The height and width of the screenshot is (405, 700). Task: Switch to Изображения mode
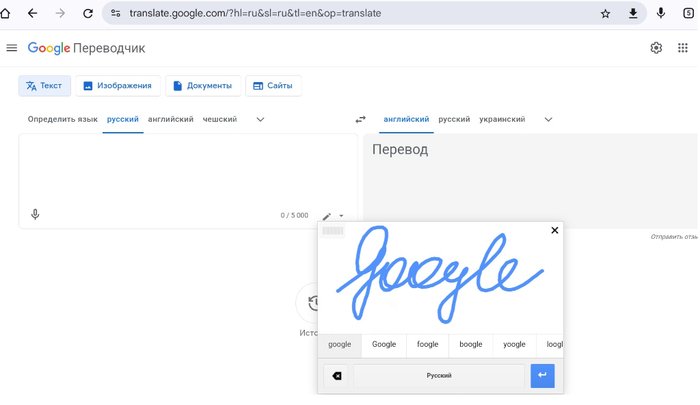point(118,86)
